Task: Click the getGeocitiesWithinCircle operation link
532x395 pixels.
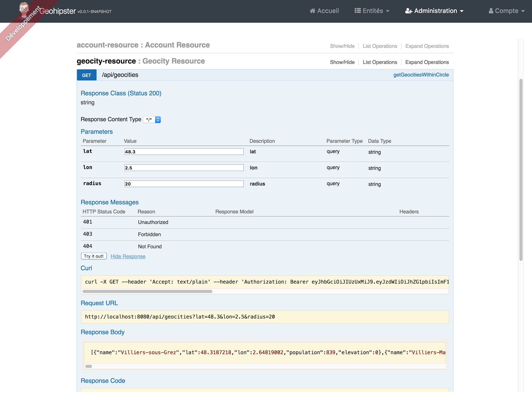Action: (x=421, y=75)
